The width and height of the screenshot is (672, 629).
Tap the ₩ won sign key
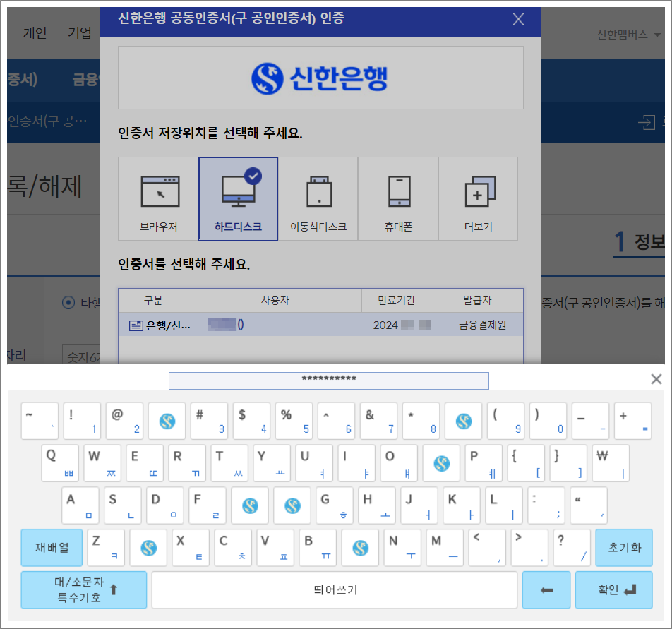point(611,463)
